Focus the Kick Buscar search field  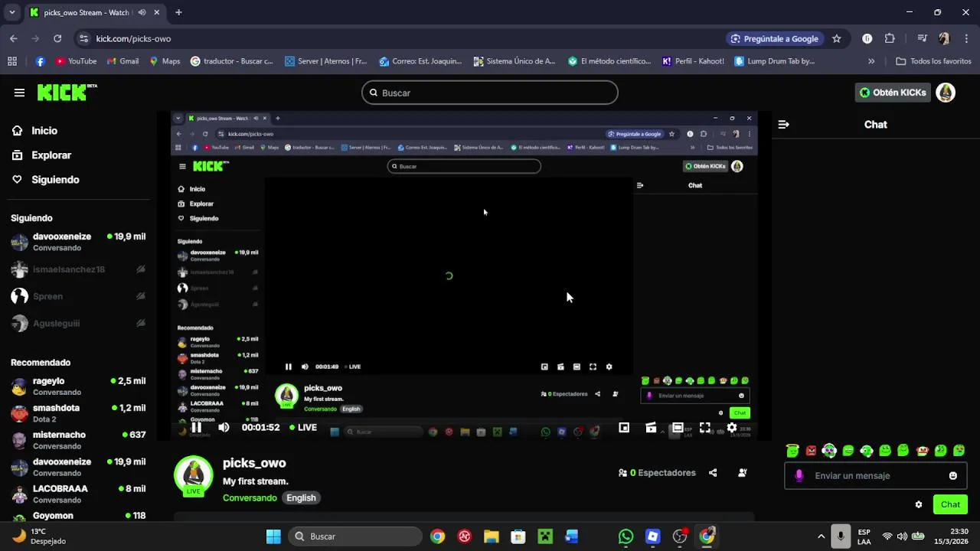click(490, 93)
